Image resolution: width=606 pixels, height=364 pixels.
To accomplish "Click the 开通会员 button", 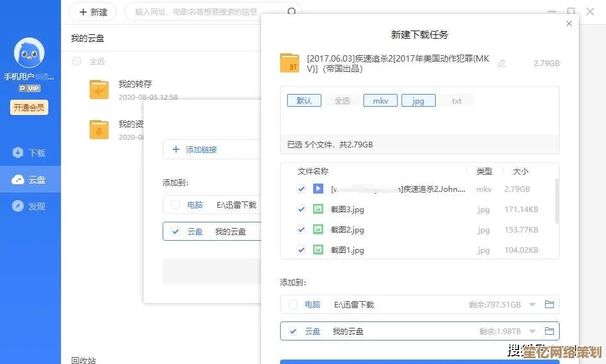I will pos(29,107).
